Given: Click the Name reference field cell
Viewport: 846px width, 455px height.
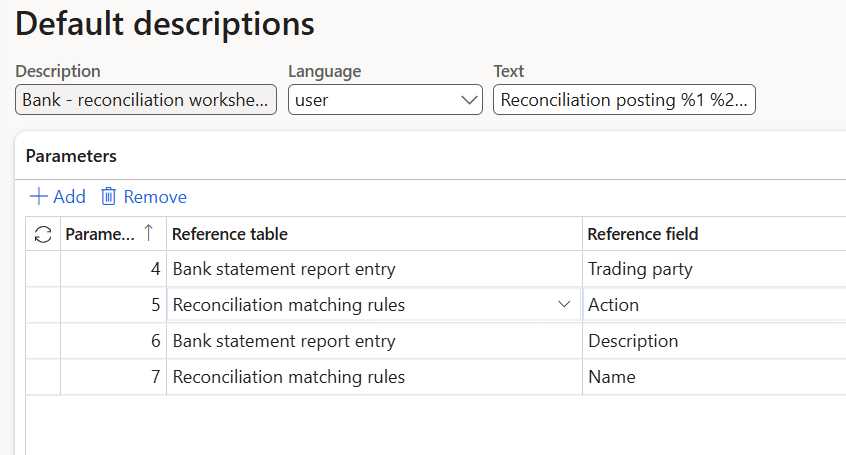Looking at the screenshot, I should tap(714, 377).
